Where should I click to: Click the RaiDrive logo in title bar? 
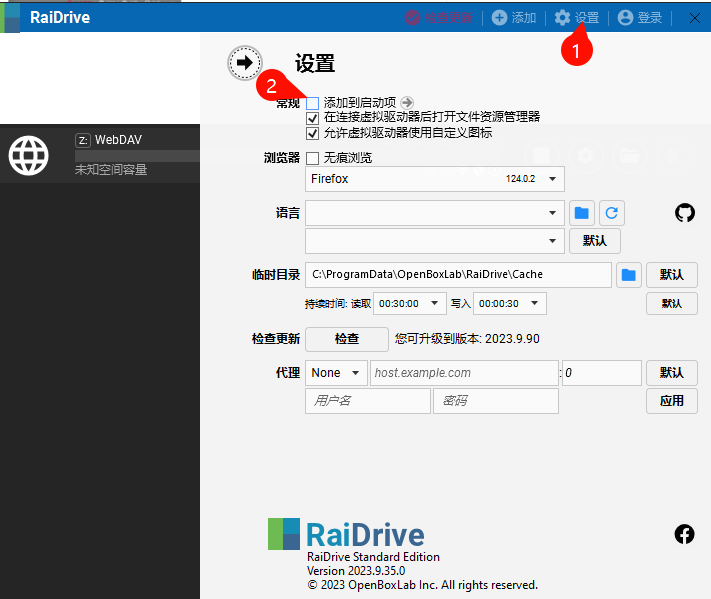10,17
